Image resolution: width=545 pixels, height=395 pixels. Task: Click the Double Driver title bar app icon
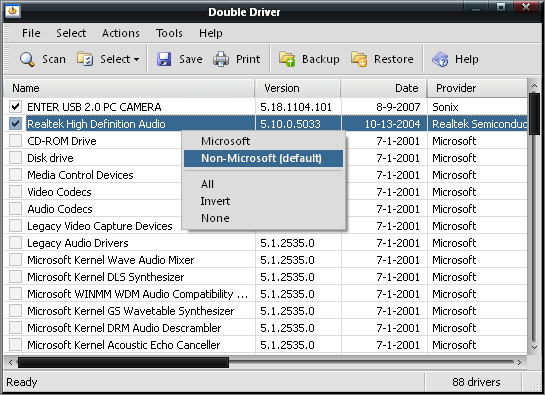click(x=13, y=11)
